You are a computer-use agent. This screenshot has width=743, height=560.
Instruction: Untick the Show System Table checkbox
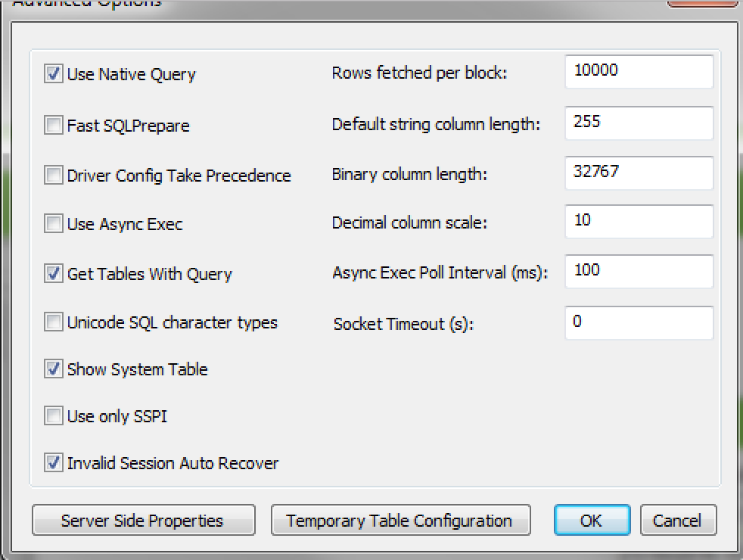[53, 369]
